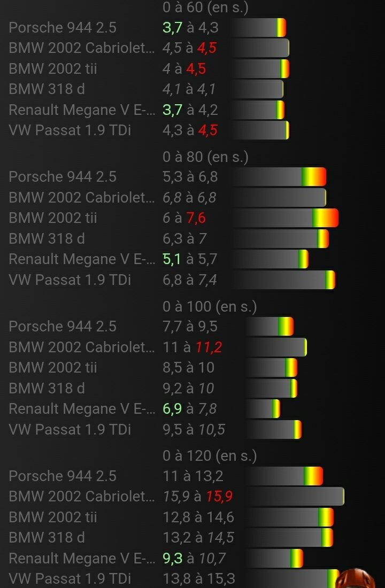
Task: Click the value "3,7 à 4,2"
Action: click(190, 110)
